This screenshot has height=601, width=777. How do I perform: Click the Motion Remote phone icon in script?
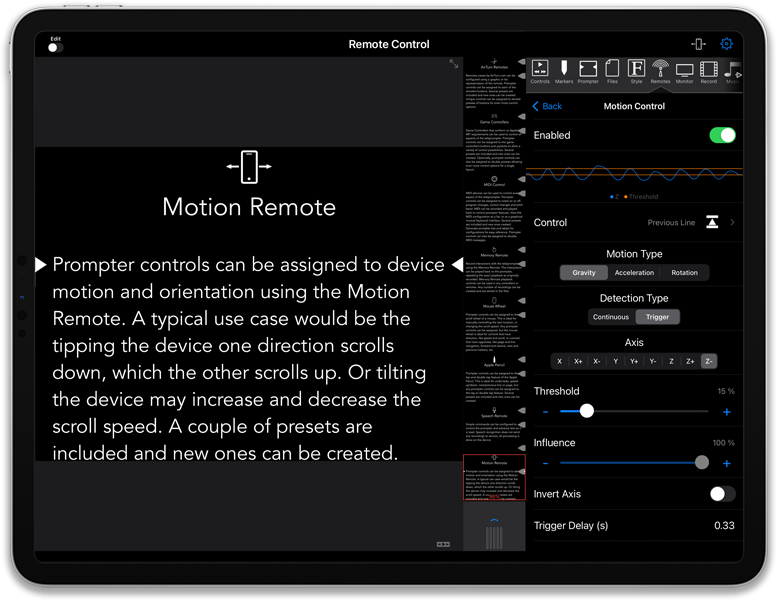coord(249,167)
